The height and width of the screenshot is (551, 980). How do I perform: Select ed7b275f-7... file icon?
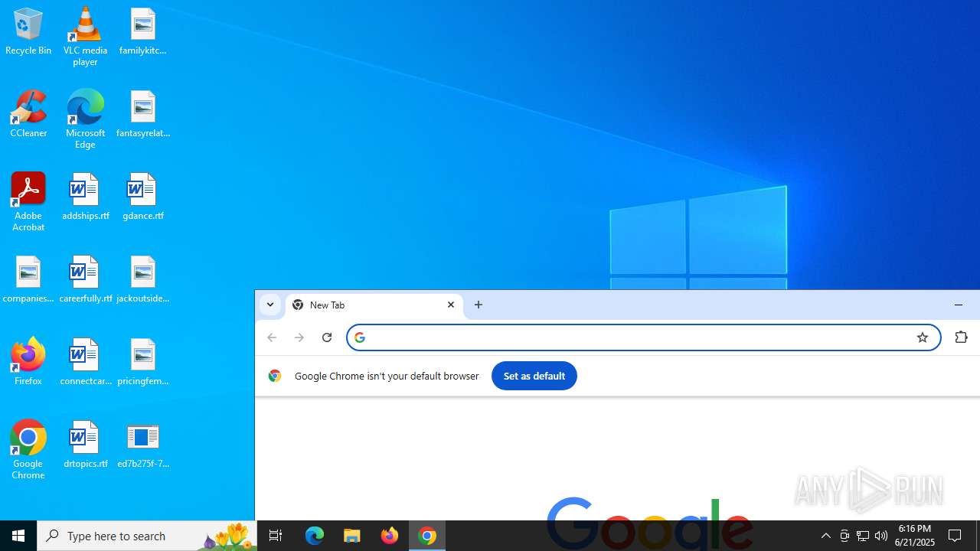[142, 445]
